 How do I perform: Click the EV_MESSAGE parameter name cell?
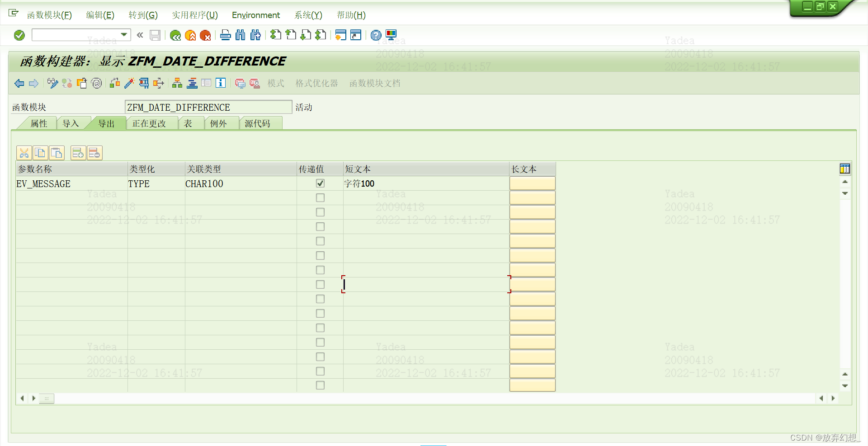72,183
